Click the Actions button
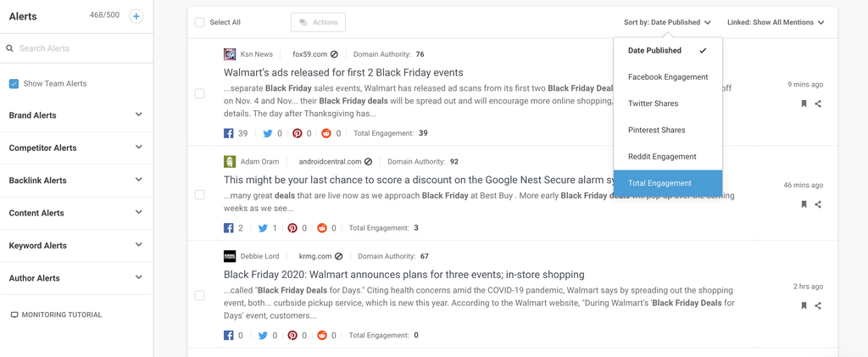 click(318, 23)
